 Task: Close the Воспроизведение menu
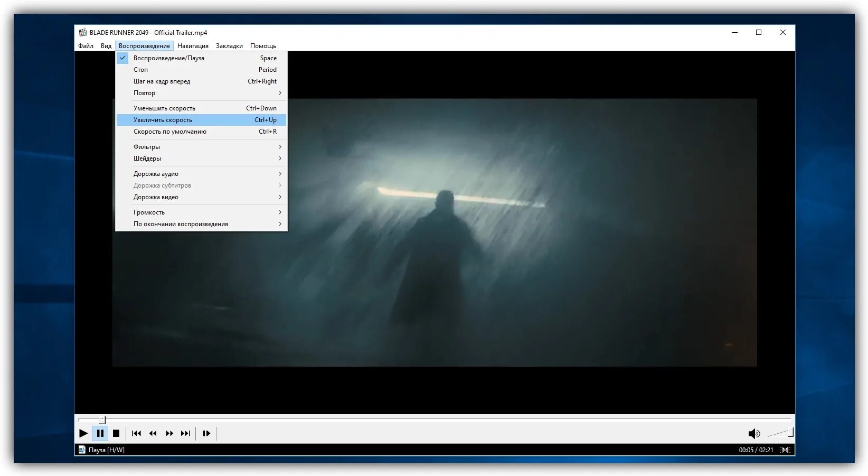(144, 46)
